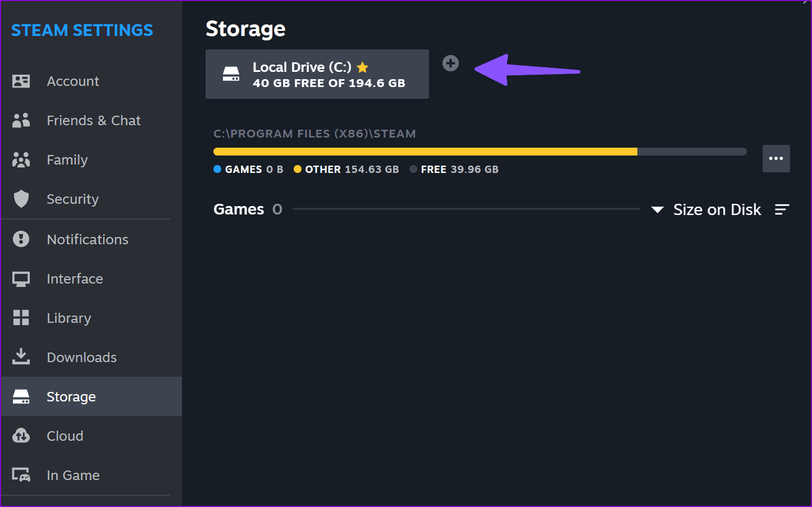The height and width of the screenshot is (507, 812).
Task: Click the yellow OTHER legend dot
Action: click(298, 169)
